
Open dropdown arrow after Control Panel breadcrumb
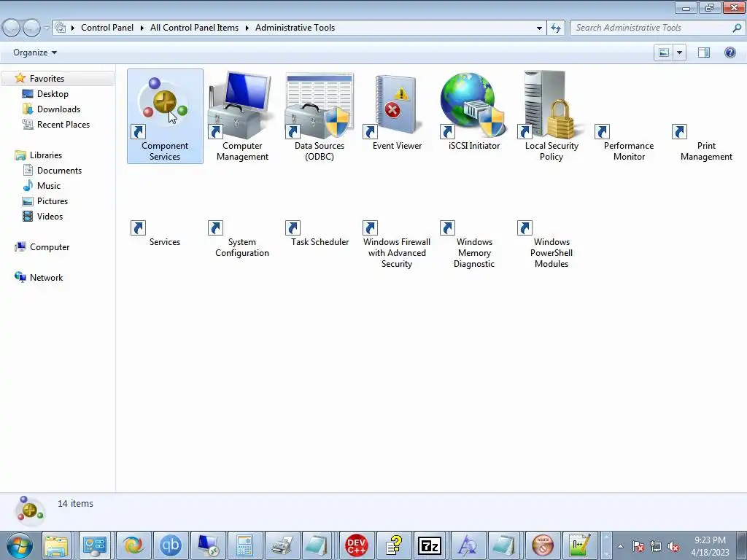142,28
